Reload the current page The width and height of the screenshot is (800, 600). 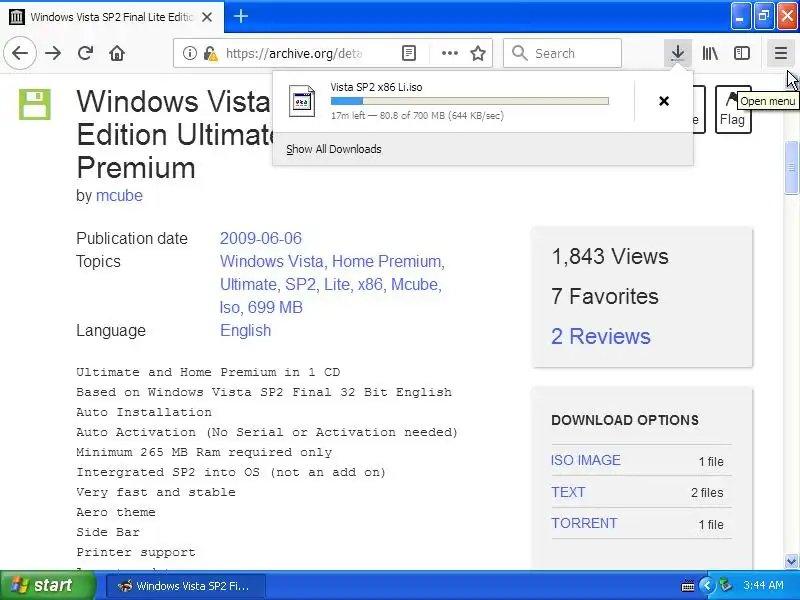click(85, 53)
